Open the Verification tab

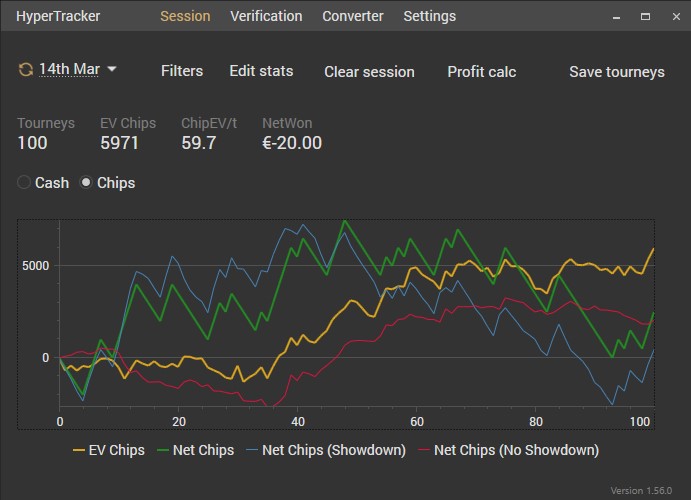pyautogui.click(x=266, y=16)
